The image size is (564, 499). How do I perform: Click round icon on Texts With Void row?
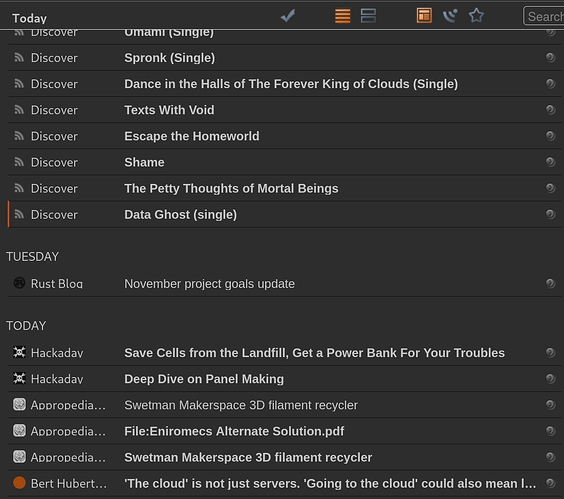[x=550, y=110]
